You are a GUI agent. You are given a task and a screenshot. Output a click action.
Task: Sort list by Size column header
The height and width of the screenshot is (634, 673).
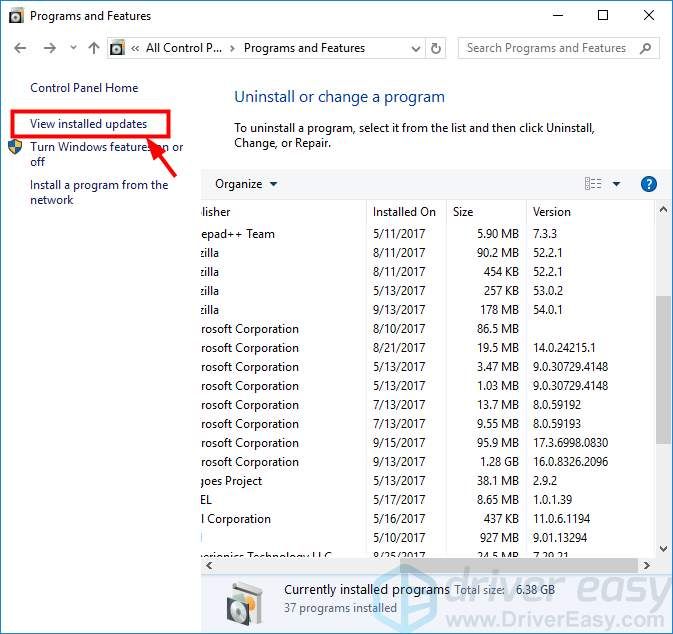pos(463,212)
